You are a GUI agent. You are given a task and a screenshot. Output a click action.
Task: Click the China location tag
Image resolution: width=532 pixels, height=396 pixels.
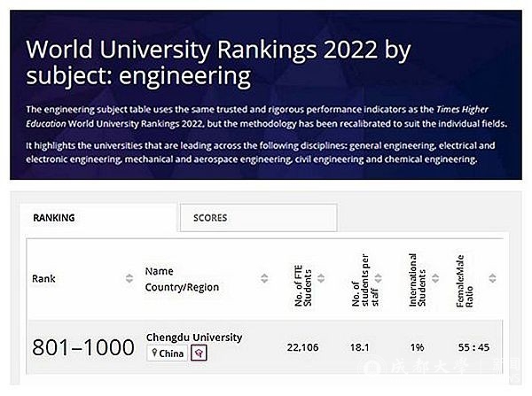(168, 353)
